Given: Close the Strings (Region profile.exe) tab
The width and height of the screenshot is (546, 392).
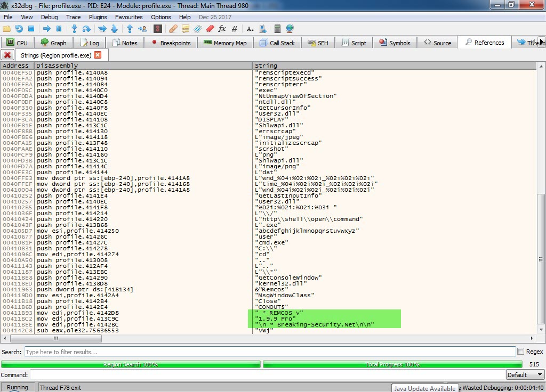Looking at the screenshot, I should tap(98, 55).
